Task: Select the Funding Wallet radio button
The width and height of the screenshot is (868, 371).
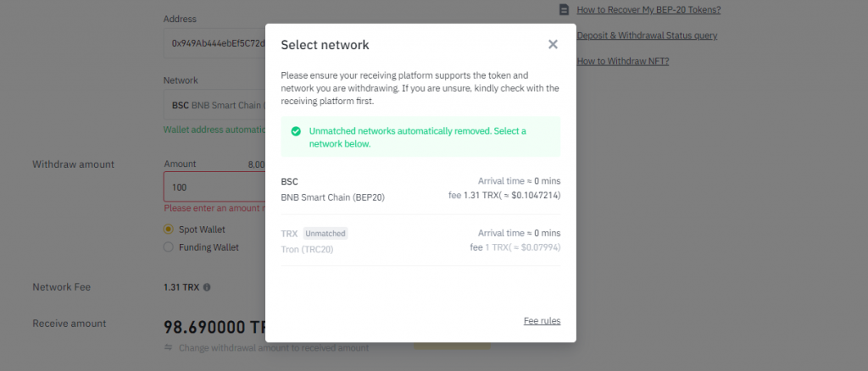Action: point(169,247)
